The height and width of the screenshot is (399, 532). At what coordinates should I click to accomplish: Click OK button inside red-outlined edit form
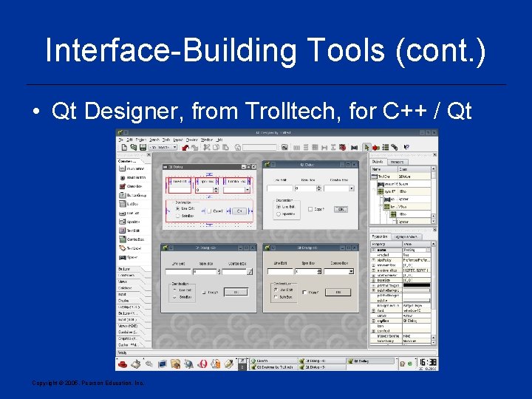(239, 211)
